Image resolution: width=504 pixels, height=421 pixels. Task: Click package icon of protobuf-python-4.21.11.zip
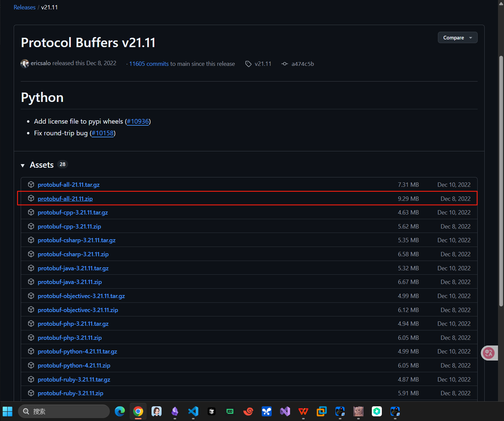click(x=31, y=365)
